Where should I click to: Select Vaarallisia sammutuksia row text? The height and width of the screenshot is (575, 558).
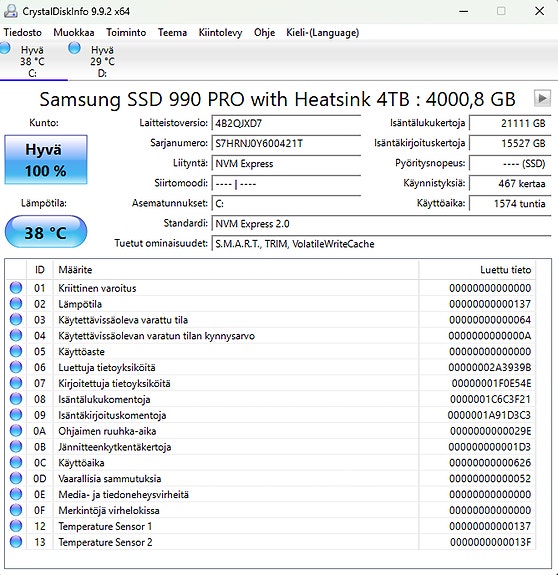pos(110,479)
